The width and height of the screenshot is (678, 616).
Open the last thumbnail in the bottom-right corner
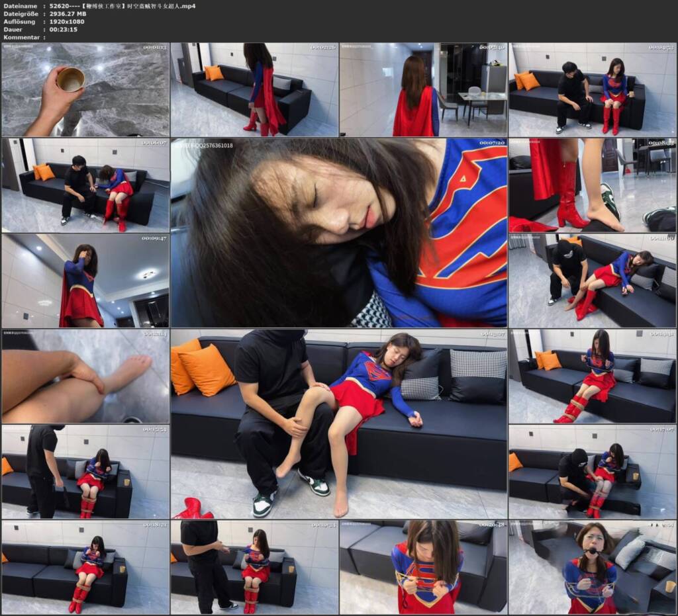click(593, 567)
